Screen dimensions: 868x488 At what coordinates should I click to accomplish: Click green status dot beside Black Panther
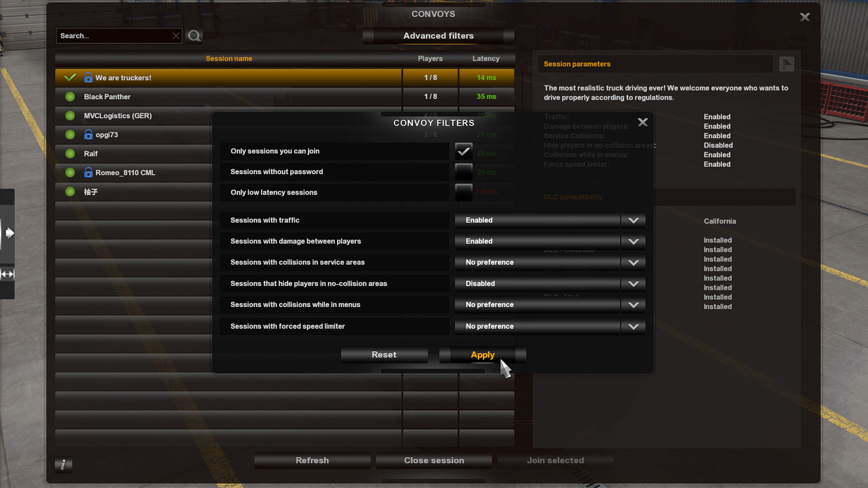coord(70,97)
